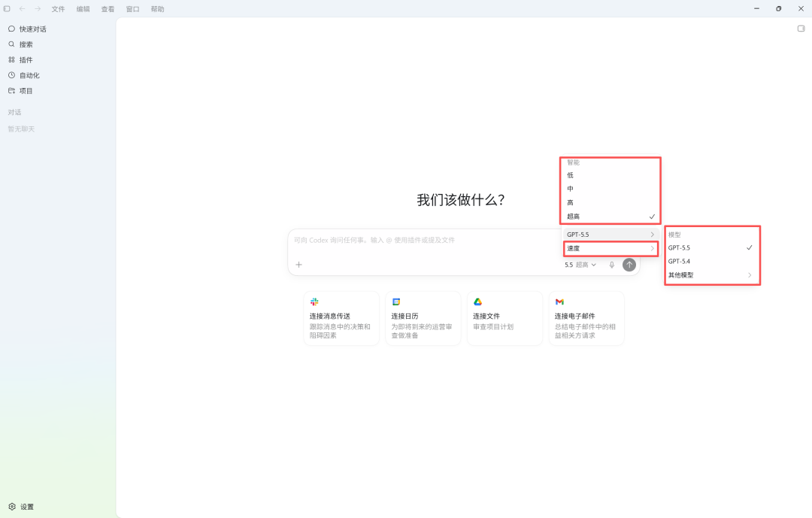Open 自动化 in the sidebar
This screenshot has width=812, height=518.
pyautogui.click(x=58, y=76)
